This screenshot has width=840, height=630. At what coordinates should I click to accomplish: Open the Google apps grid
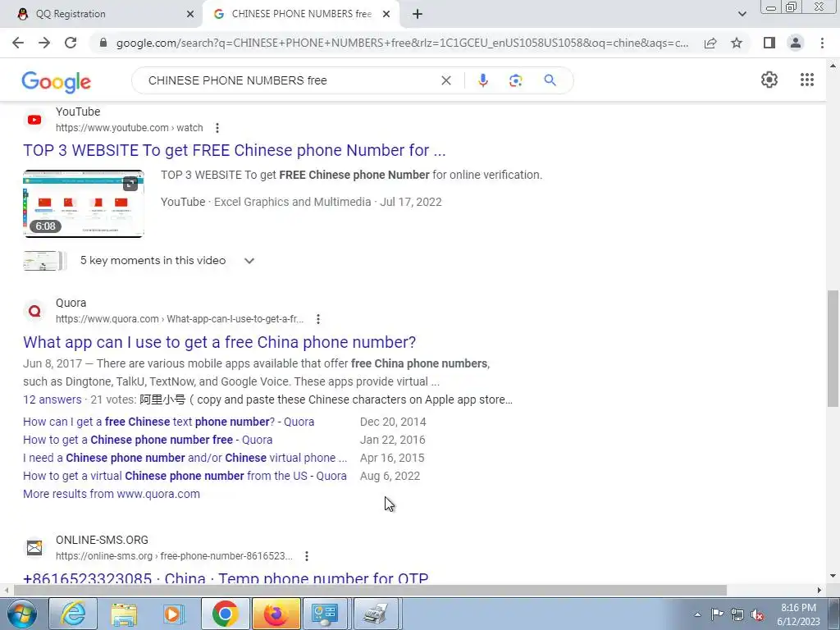click(x=807, y=80)
